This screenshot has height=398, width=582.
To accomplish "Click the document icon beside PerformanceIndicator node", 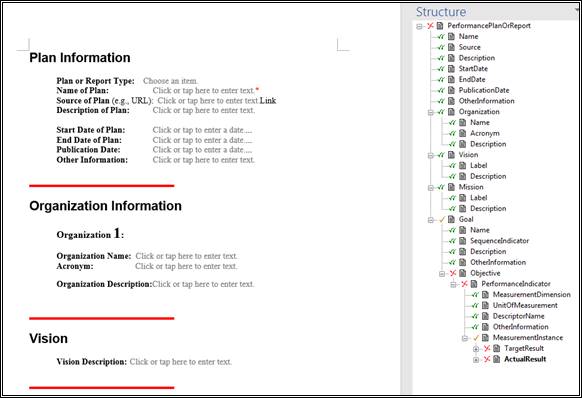I will pyautogui.click(x=474, y=284).
